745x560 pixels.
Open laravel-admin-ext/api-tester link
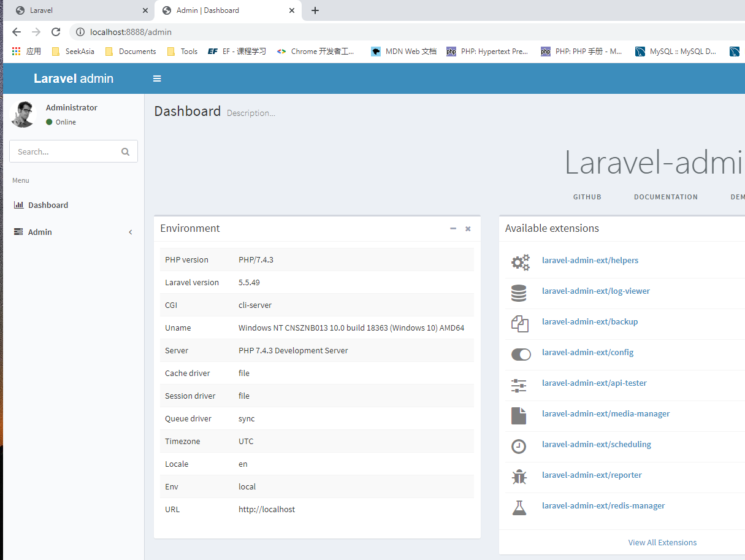pyautogui.click(x=594, y=383)
